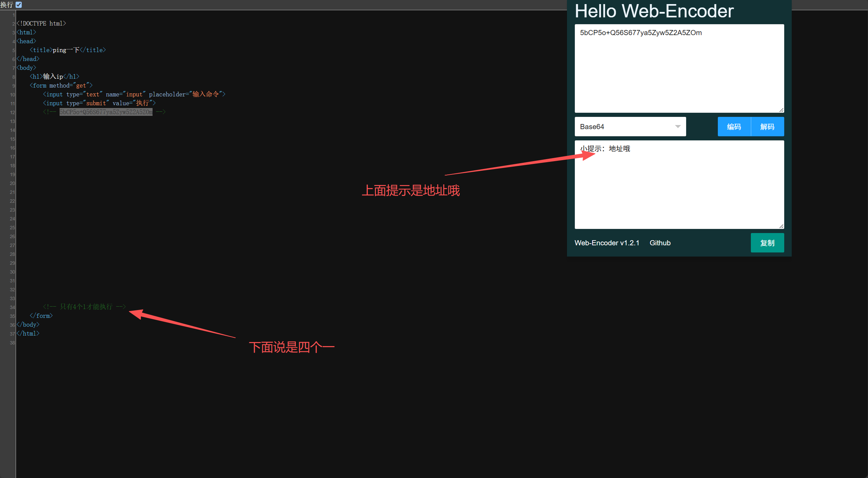
Task: Click the highlighted Base64 comment string
Action: point(106,112)
